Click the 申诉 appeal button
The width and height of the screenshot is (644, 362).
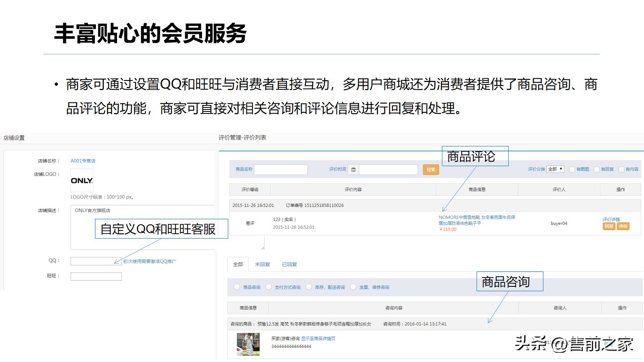623,226
